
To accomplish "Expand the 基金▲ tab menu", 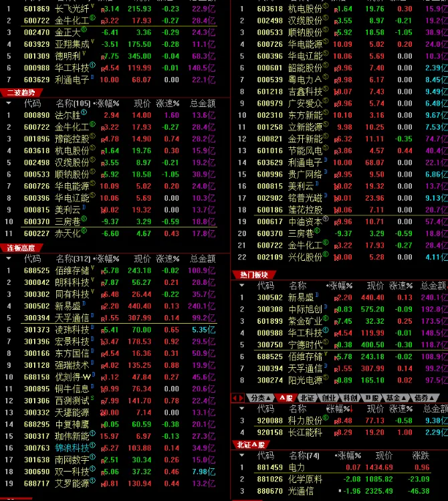I will point(396,398).
